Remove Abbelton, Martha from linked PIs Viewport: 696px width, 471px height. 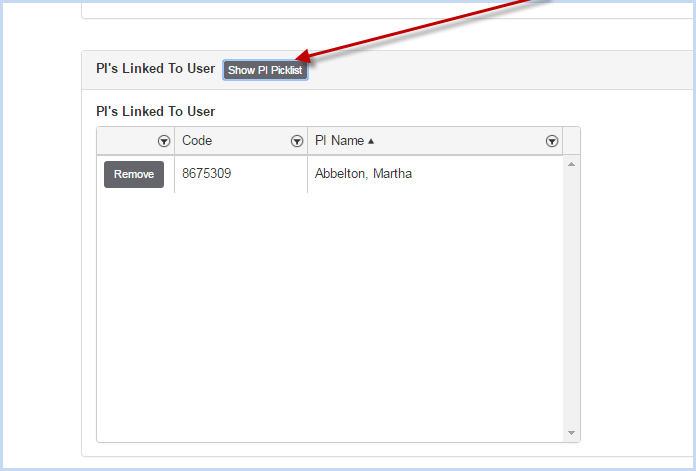(x=134, y=174)
